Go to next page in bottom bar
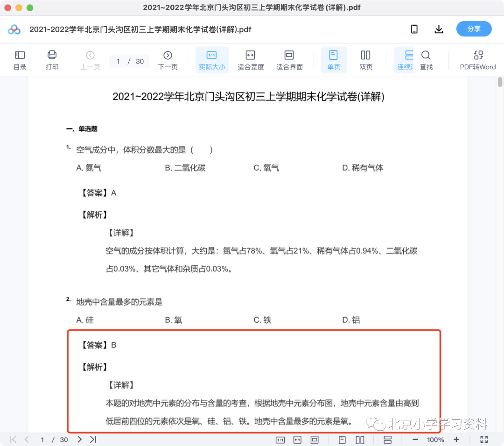This screenshot has height=446, width=504. point(79,439)
